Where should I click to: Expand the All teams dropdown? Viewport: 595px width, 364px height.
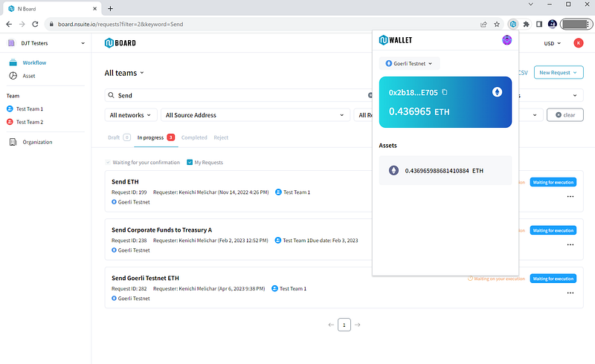point(124,73)
